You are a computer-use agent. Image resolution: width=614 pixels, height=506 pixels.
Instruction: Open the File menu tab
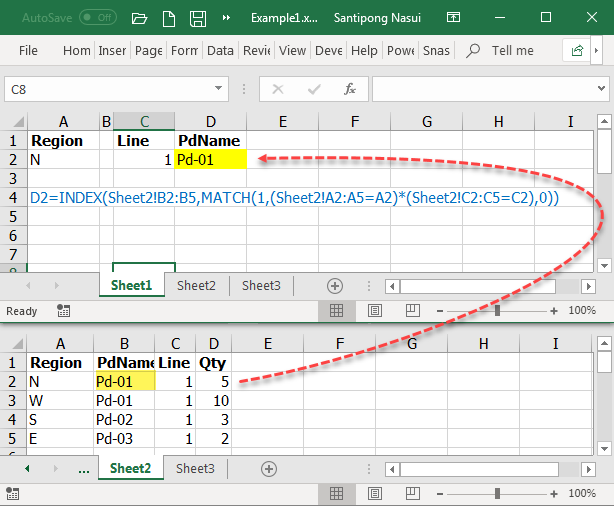pyautogui.click(x=28, y=50)
